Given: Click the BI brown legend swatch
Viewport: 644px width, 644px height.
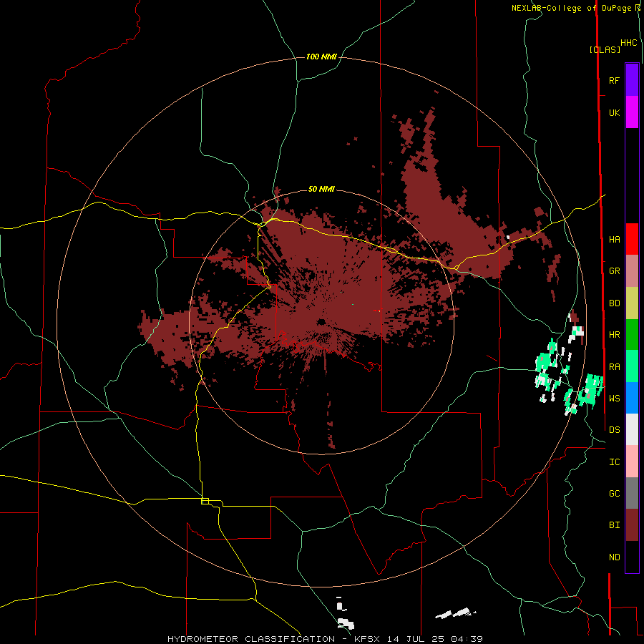Looking at the screenshot, I should pos(632,525).
